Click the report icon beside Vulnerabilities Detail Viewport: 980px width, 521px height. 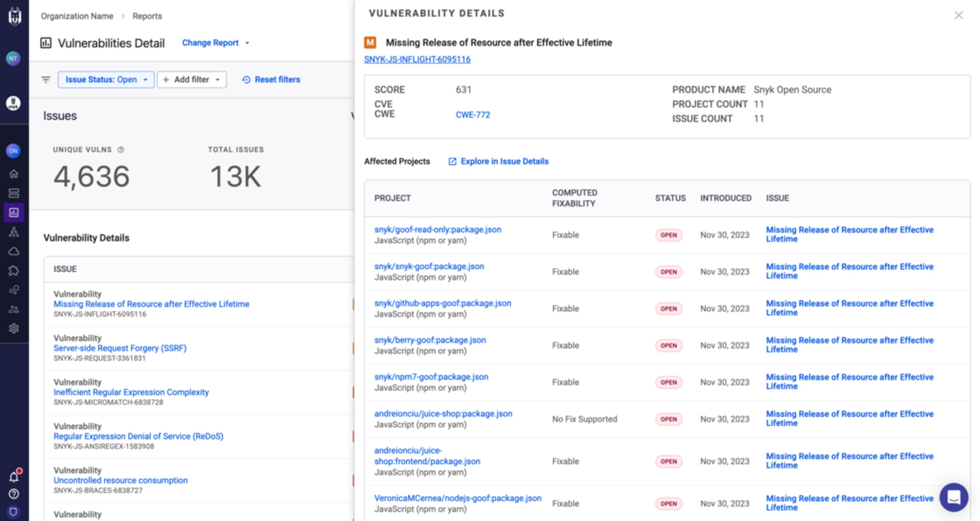pos(46,43)
